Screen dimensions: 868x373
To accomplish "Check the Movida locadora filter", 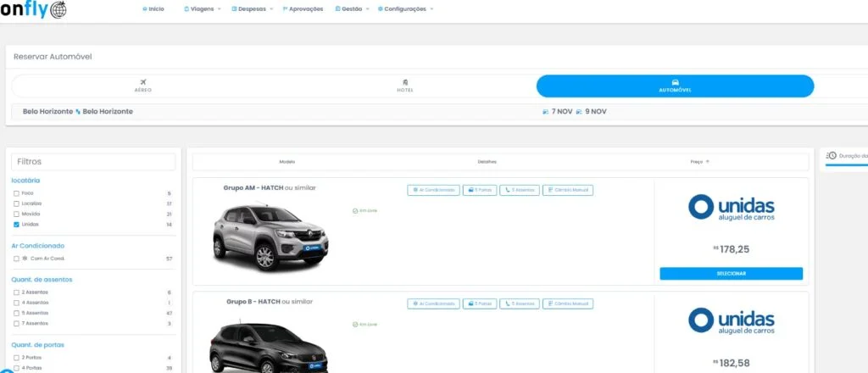I will (16, 214).
